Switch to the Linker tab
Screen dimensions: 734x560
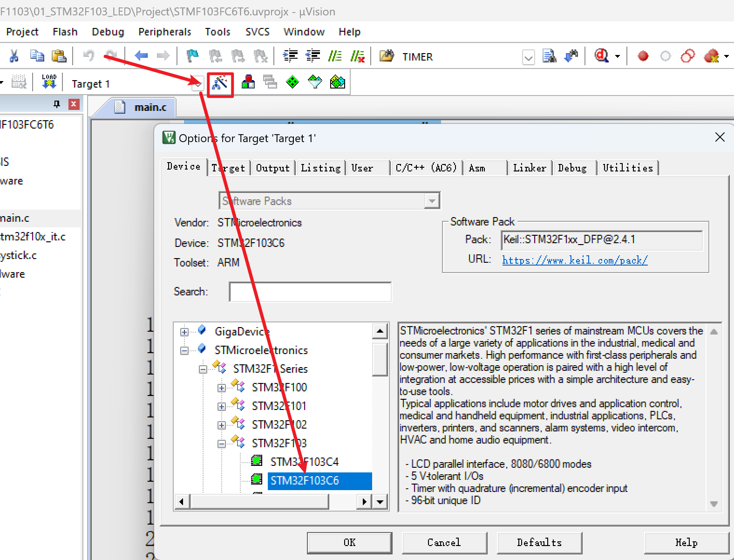click(530, 168)
